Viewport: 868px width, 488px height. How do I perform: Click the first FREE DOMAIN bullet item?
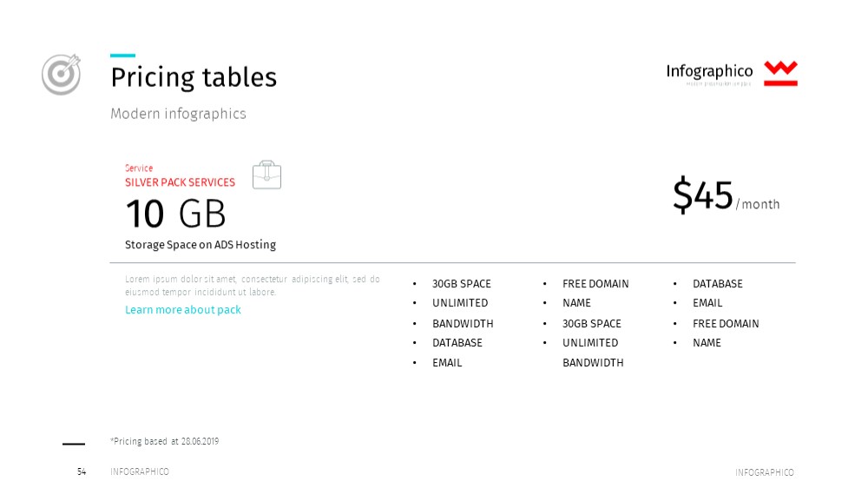(x=595, y=284)
